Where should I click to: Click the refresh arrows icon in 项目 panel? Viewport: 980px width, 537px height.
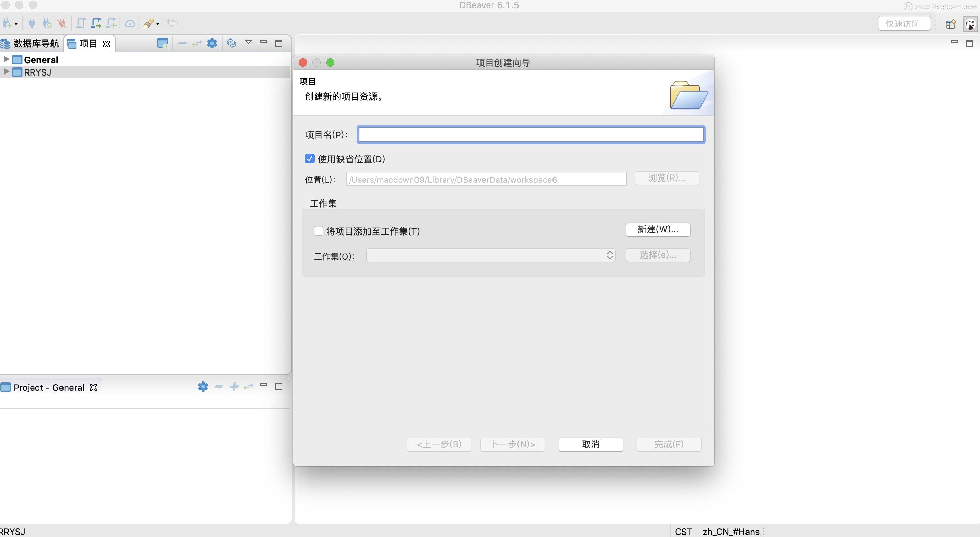pyautogui.click(x=231, y=43)
